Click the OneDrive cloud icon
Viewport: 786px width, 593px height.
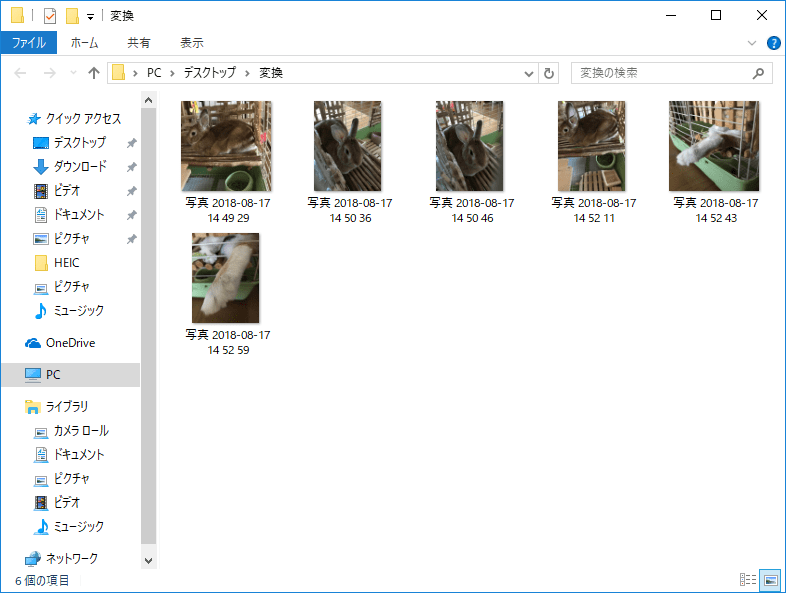coord(33,343)
